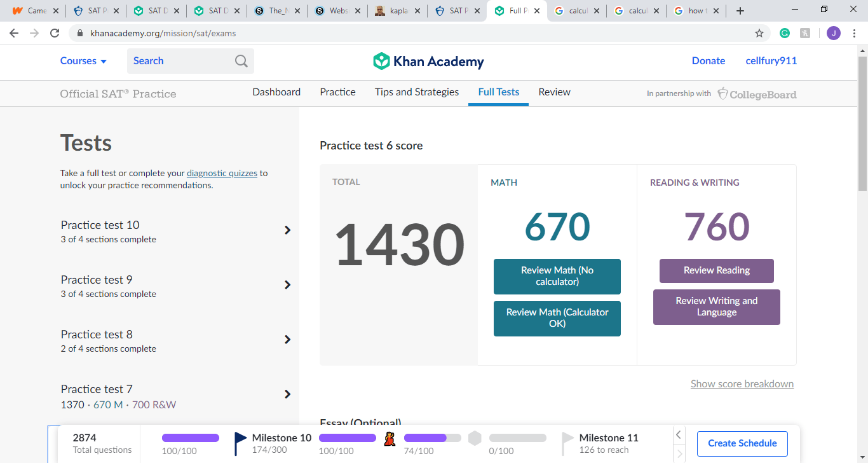Expand Practice test 10 with its chevron
This screenshot has width=868, height=463.
[288, 230]
